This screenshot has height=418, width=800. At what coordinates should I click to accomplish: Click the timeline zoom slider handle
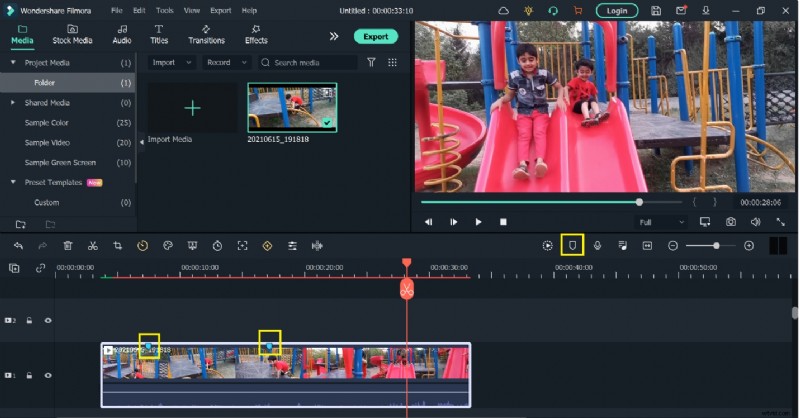[x=716, y=246]
